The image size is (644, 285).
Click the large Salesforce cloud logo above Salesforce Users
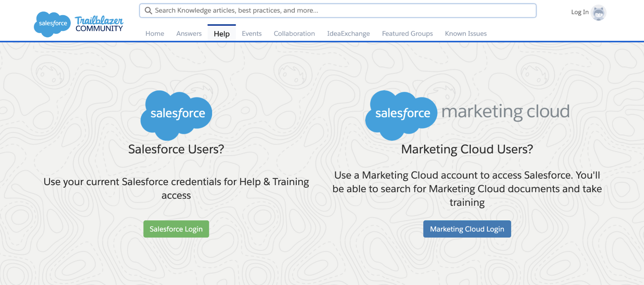176,115
